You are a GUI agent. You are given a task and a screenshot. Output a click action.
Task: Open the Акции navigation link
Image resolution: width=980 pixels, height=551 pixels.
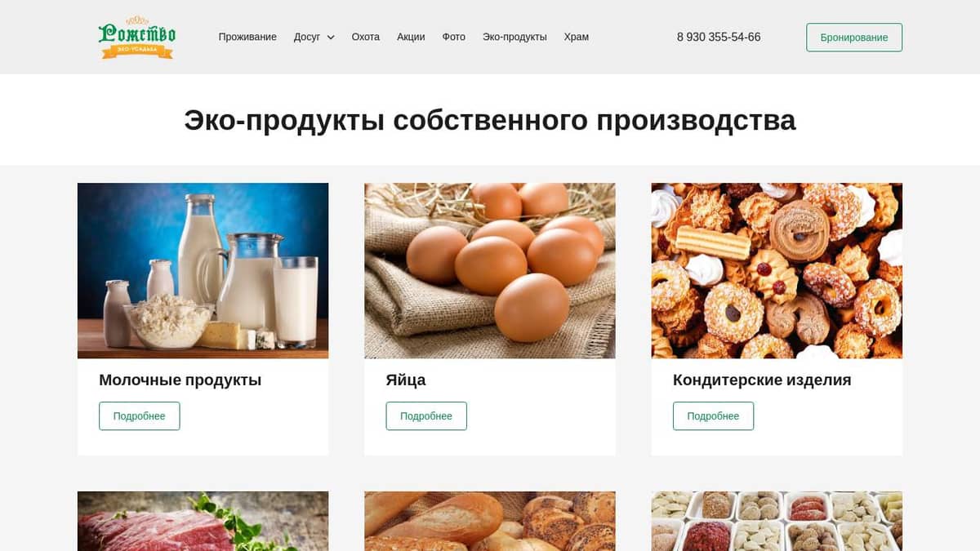(x=411, y=37)
